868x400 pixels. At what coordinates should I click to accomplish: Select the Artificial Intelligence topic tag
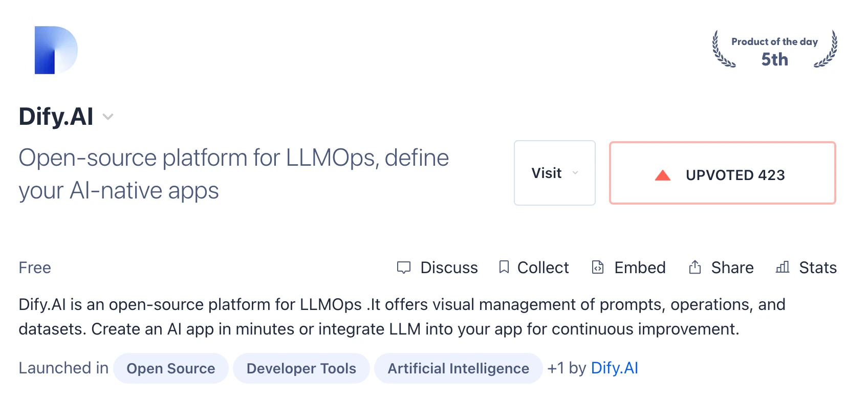[x=459, y=368]
